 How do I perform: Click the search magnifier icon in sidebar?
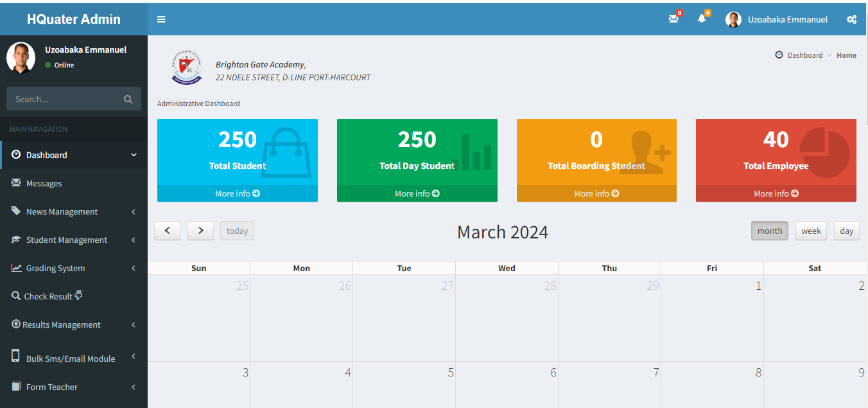click(x=128, y=99)
